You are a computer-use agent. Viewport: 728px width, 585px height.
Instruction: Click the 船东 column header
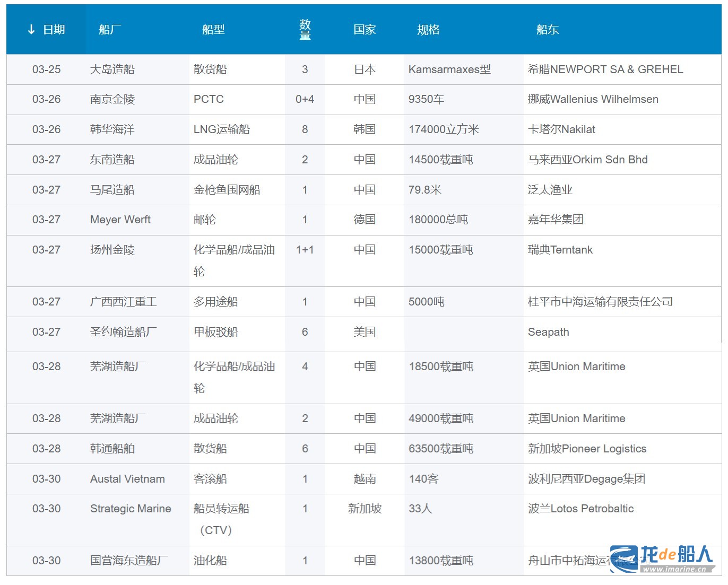pos(548,30)
